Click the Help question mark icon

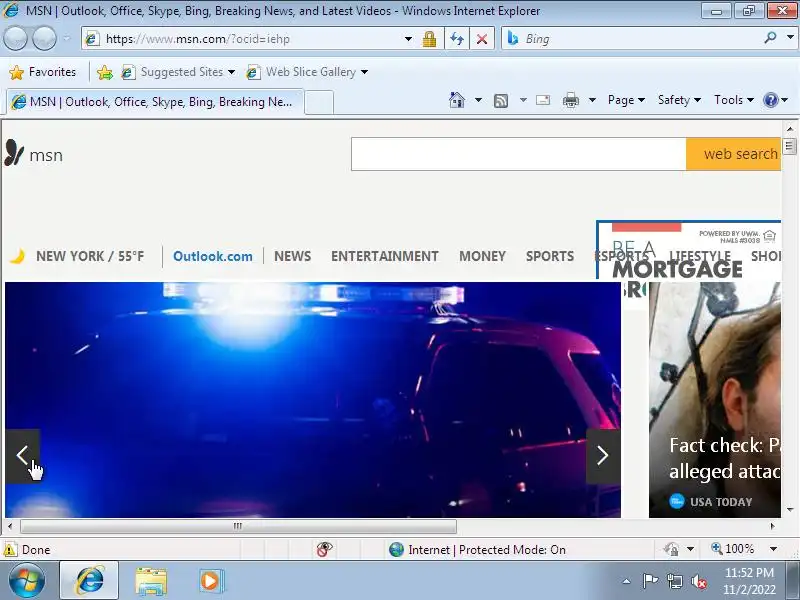coord(770,100)
